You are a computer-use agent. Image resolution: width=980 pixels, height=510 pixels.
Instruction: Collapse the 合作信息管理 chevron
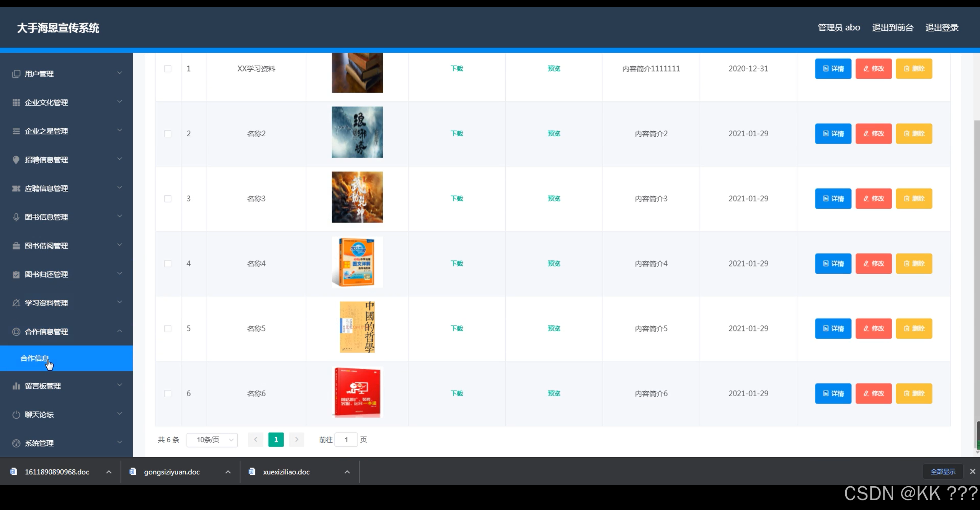click(119, 331)
